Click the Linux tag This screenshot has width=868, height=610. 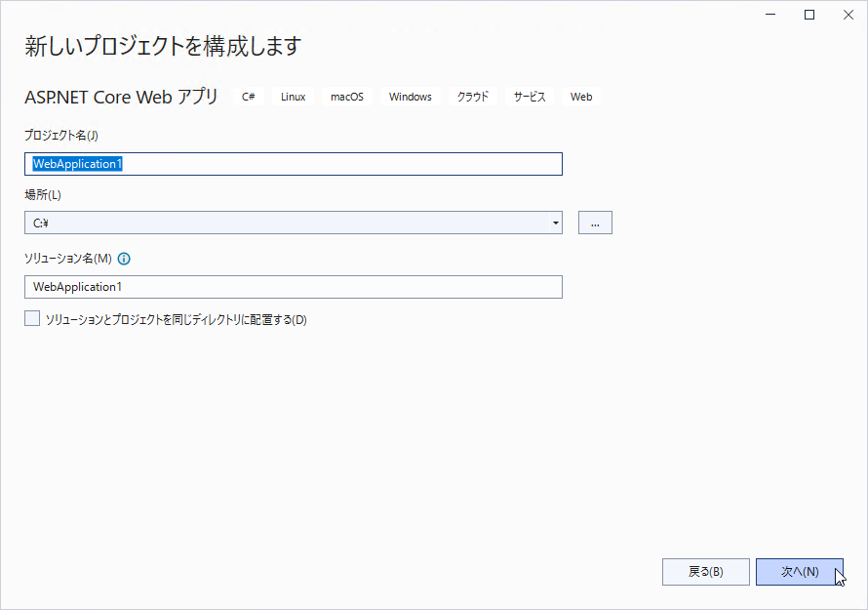pyautogui.click(x=293, y=97)
